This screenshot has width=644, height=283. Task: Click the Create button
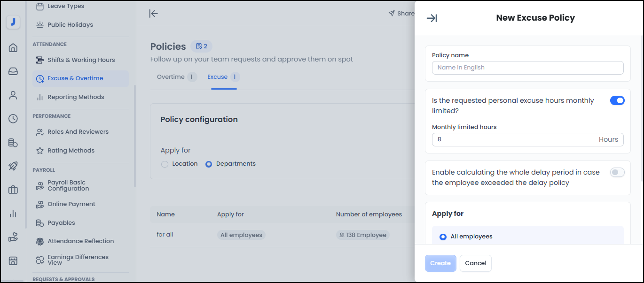(x=440, y=263)
